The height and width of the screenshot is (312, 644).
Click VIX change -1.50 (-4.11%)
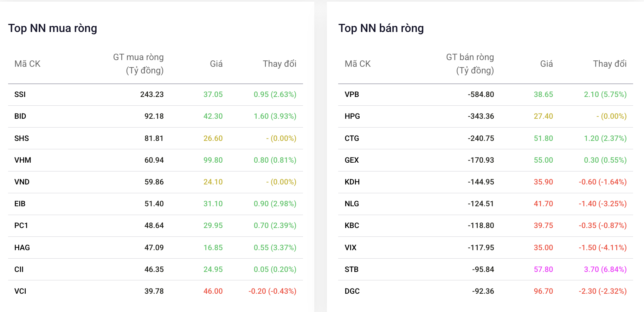(x=603, y=248)
